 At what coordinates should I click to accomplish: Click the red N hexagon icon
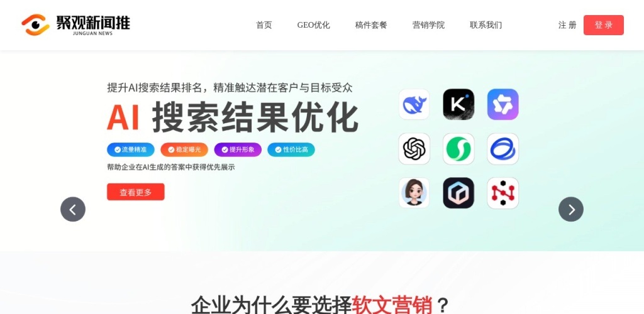point(502,193)
